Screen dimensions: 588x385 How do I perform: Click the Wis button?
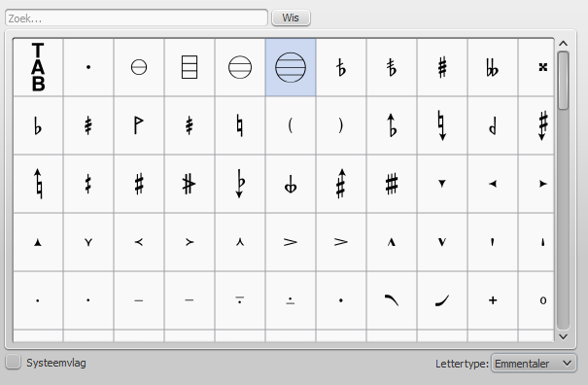[x=291, y=17]
